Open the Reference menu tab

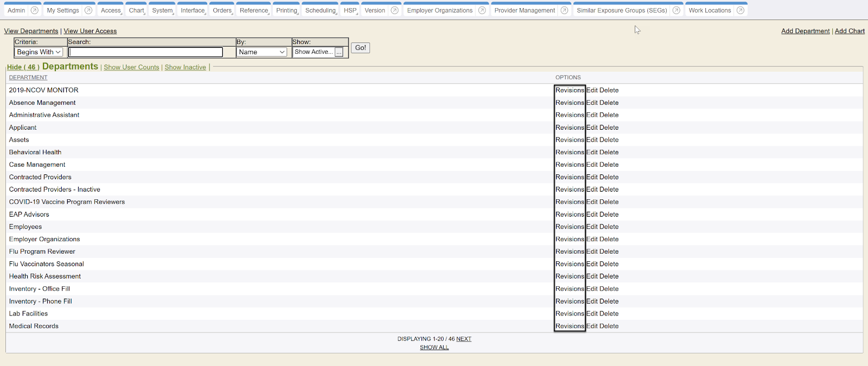pyautogui.click(x=254, y=10)
